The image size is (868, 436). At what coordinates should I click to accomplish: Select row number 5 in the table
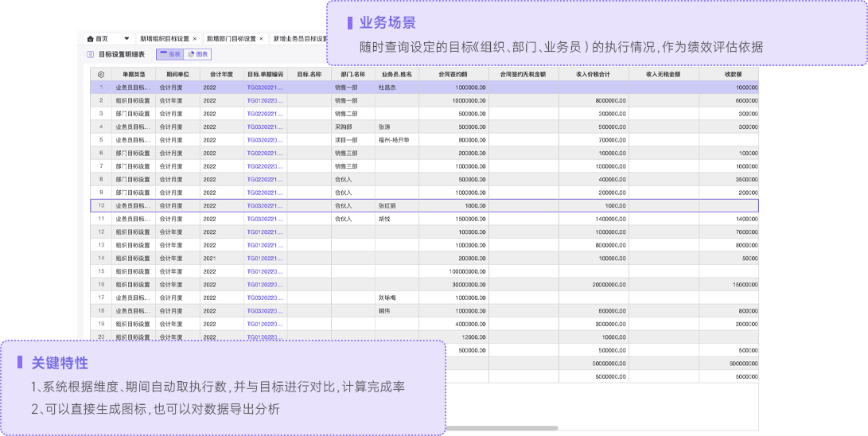(101, 140)
